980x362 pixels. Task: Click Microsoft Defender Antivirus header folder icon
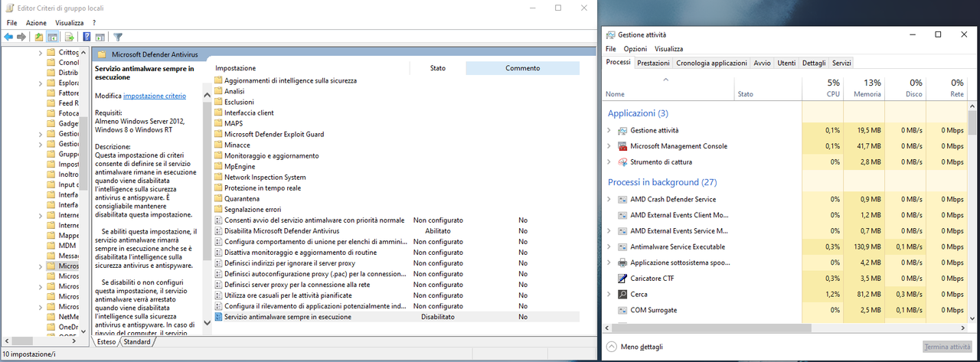101,54
